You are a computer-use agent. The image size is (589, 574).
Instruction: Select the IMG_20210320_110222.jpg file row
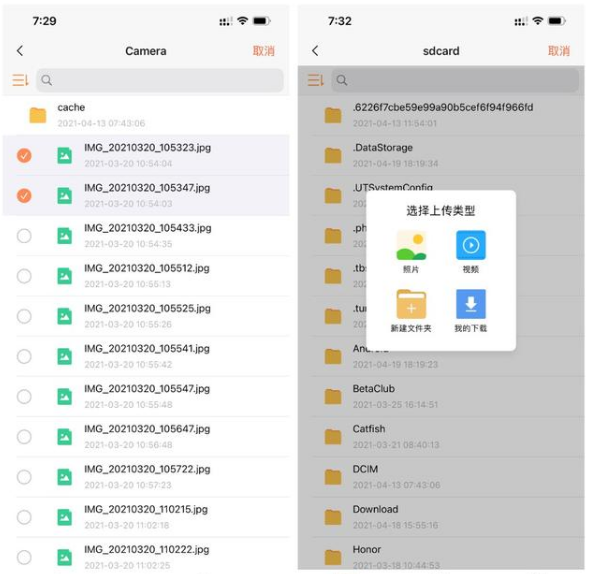point(146,557)
